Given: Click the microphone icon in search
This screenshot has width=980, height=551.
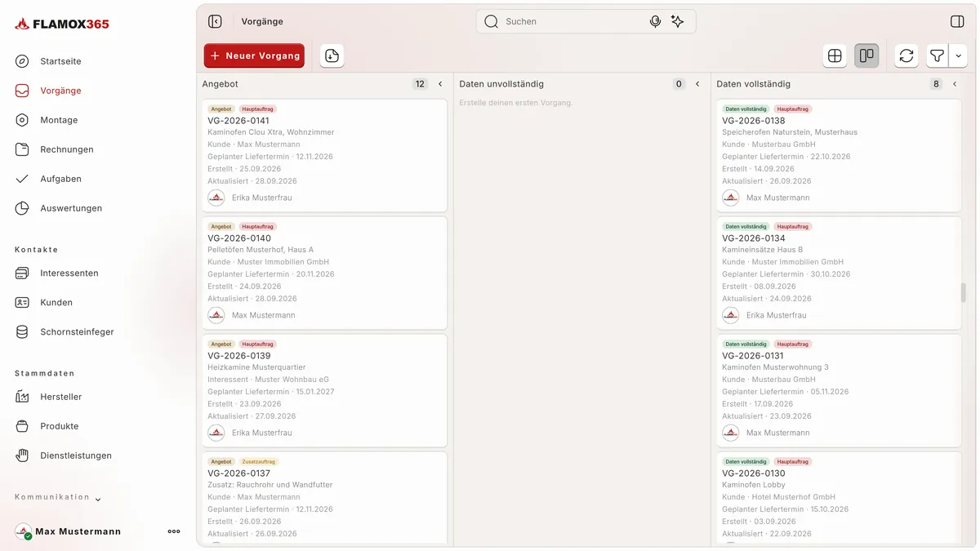Looking at the screenshot, I should pyautogui.click(x=655, y=22).
